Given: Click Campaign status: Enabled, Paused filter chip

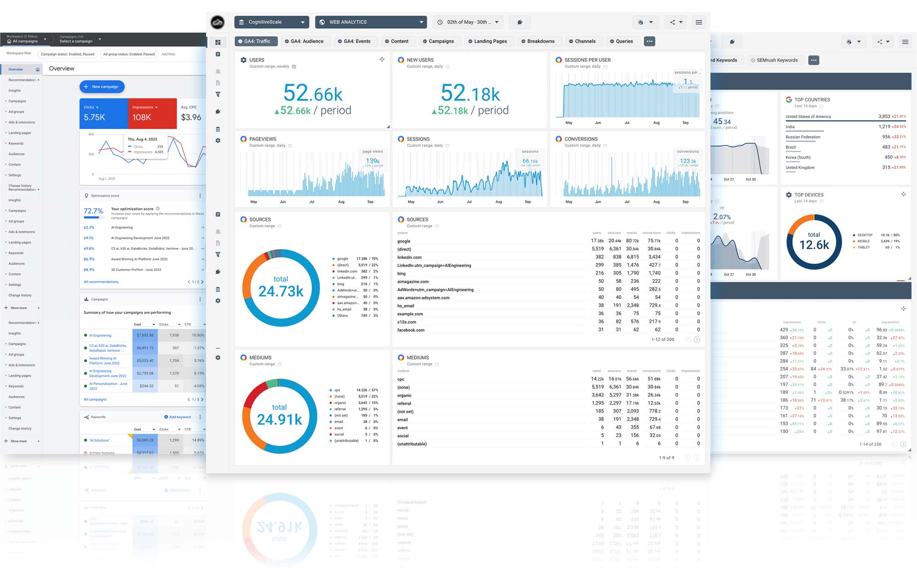Looking at the screenshot, I should [67, 54].
